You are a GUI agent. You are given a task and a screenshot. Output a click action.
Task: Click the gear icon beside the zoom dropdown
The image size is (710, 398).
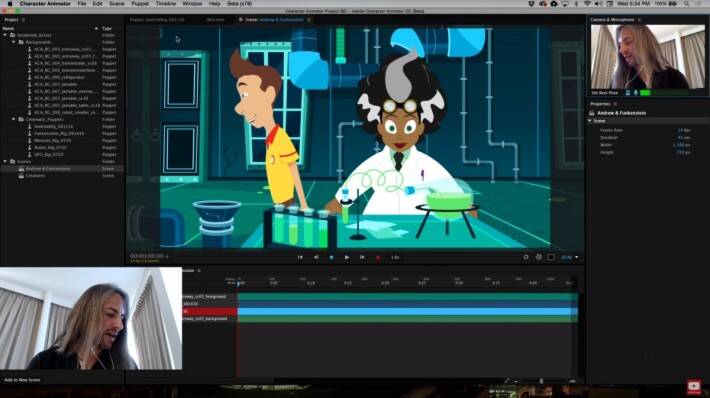pyautogui.click(x=538, y=257)
